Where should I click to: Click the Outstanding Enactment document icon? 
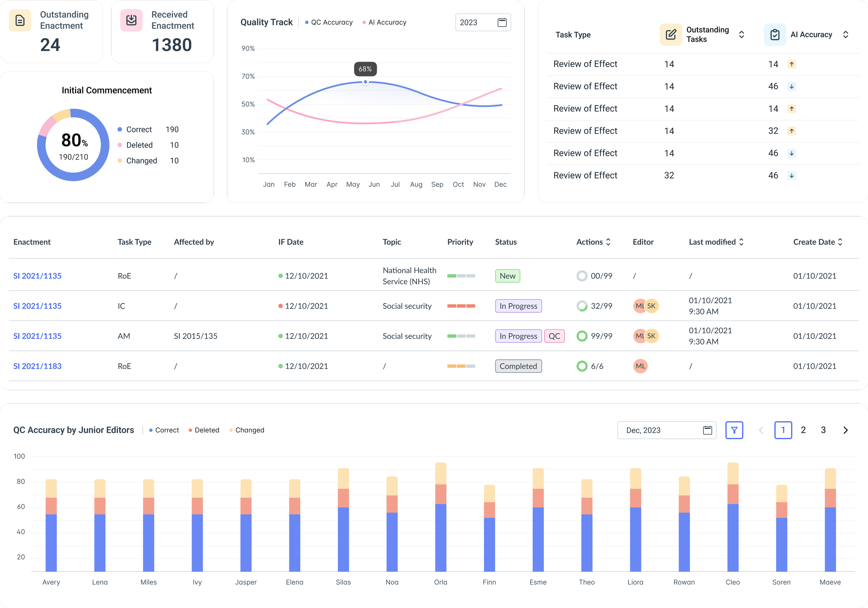(20, 20)
